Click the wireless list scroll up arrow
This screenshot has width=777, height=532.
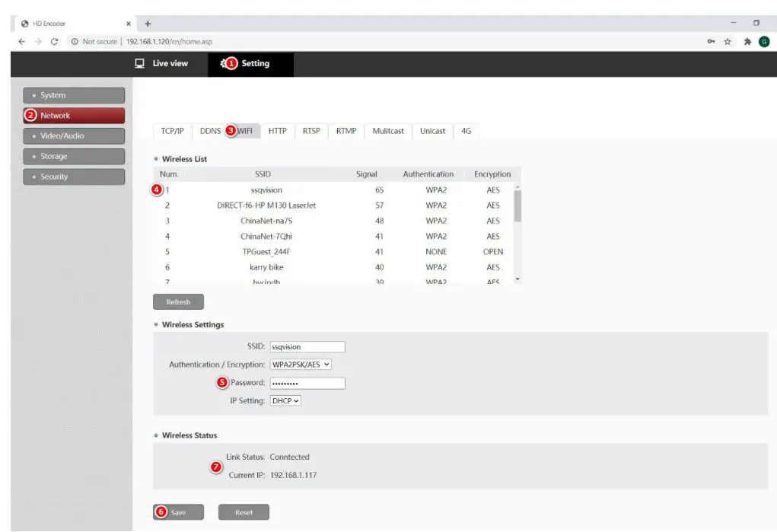point(517,187)
